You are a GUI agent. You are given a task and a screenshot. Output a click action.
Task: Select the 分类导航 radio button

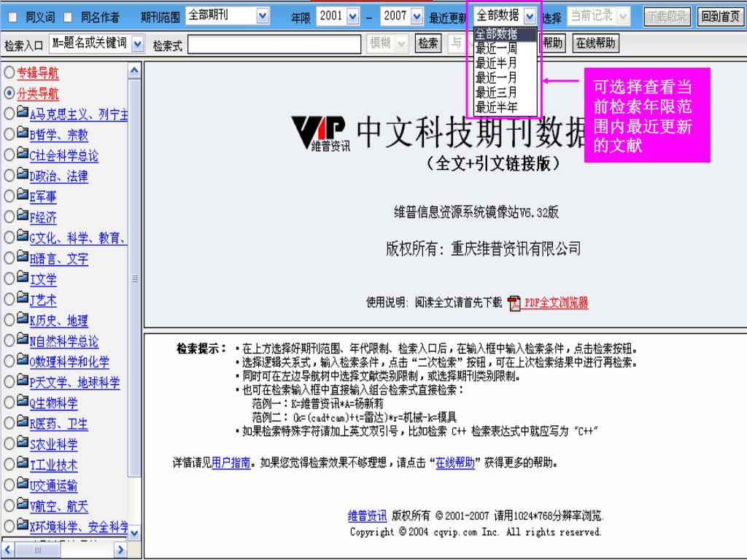[9, 93]
